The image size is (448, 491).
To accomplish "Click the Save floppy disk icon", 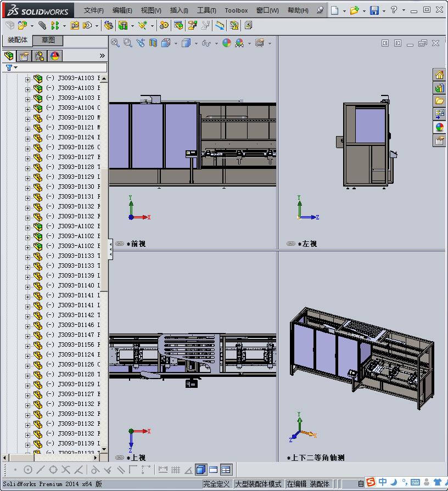I will point(374,10).
